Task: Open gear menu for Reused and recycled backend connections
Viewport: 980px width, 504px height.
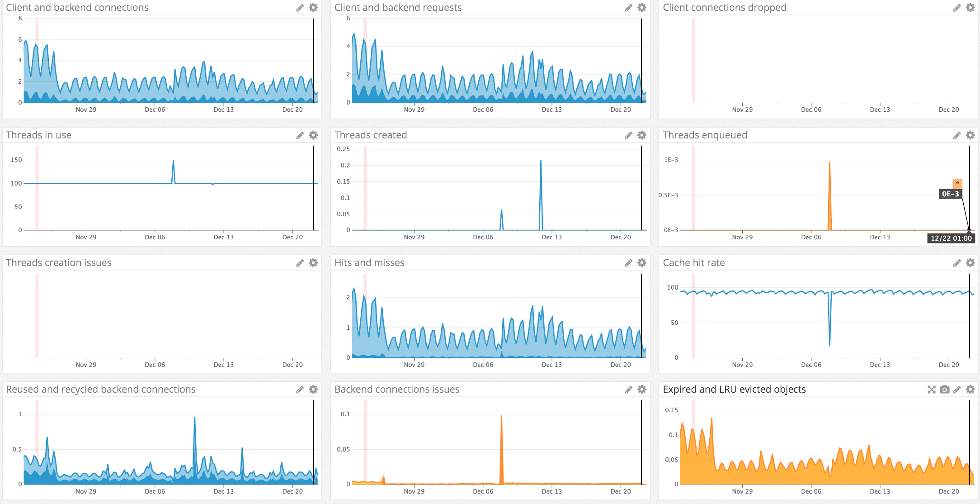Action: coord(313,390)
